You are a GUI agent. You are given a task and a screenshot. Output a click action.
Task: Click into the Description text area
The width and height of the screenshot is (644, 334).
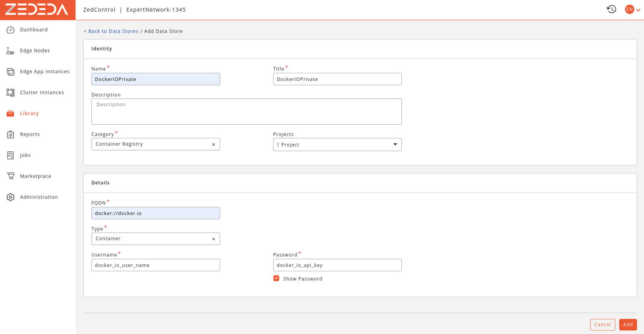[x=246, y=111]
